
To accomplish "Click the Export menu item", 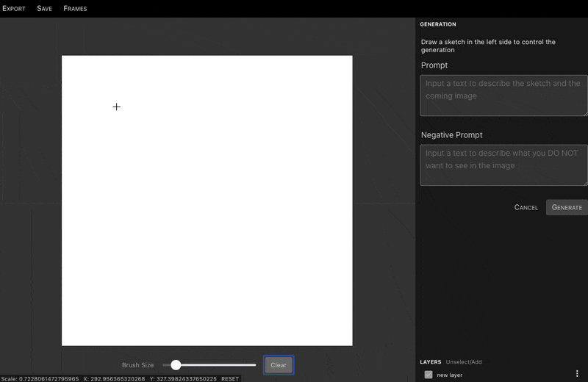I will [x=13, y=9].
